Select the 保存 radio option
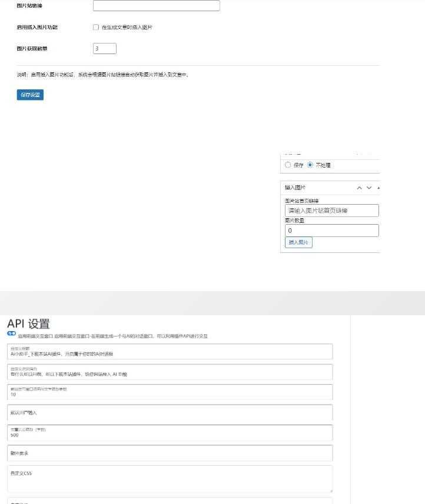The image size is (425, 504). pos(288,165)
